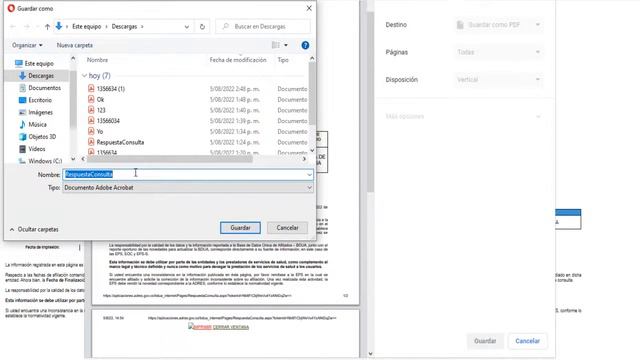The width and height of the screenshot is (640, 360).
Task: Go up one folder level arrow
Action: point(47,27)
